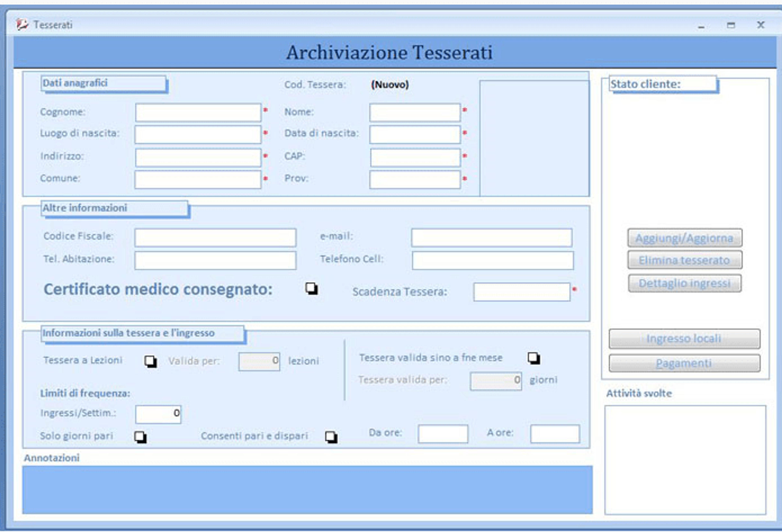Click the e-mail input field
This screenshot has width=782, height=532.
(x=492, y=238)
